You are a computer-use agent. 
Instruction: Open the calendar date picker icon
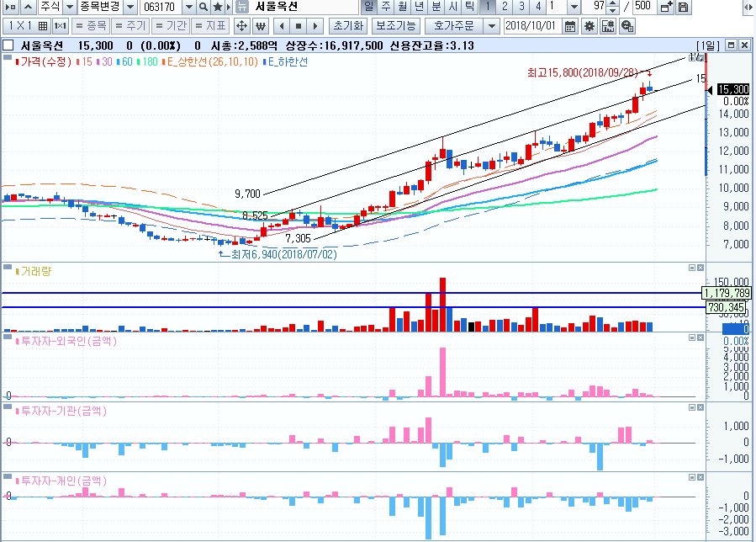point(570,25)
